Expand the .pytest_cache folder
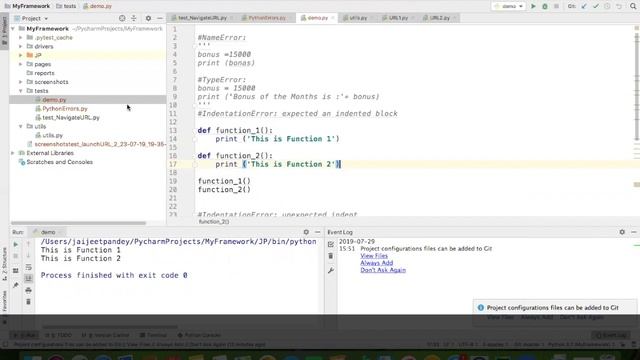This screenshot has width=640, height=360. (20, 38)
